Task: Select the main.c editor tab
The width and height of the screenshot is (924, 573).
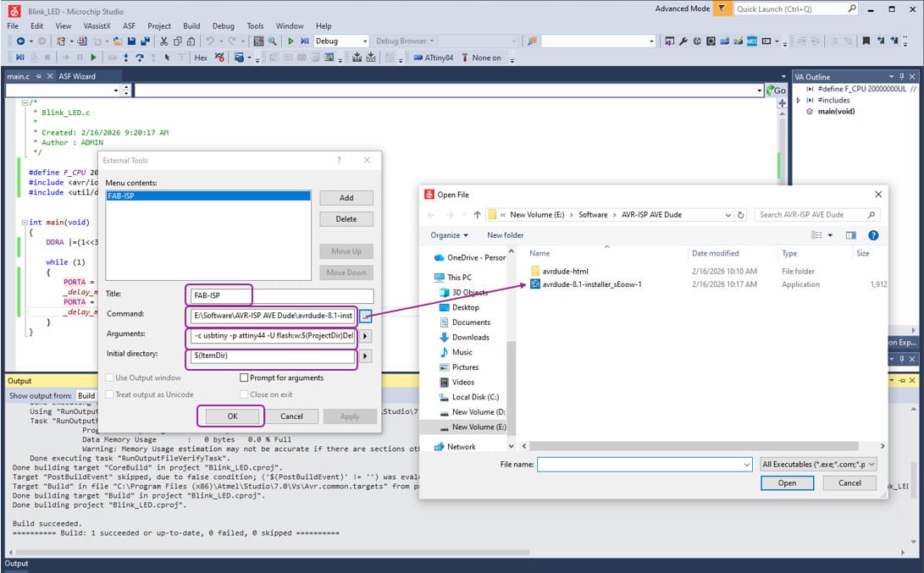Action: pos(19,76)
